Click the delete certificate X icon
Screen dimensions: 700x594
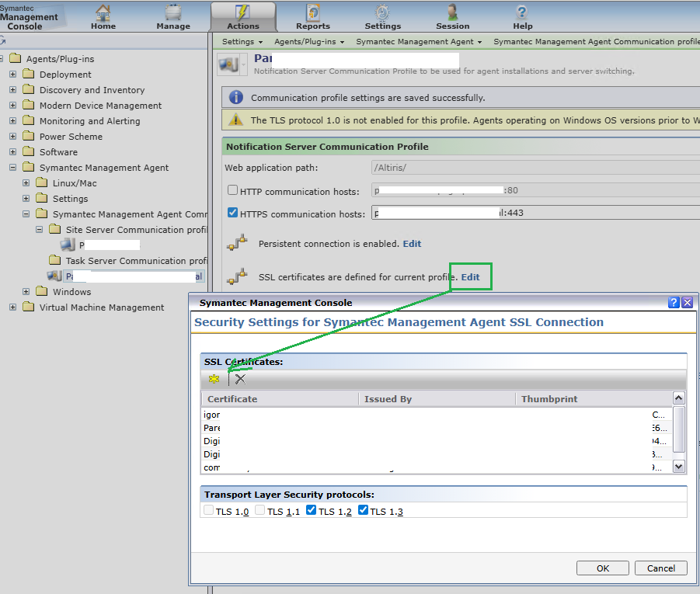(240, 379)
